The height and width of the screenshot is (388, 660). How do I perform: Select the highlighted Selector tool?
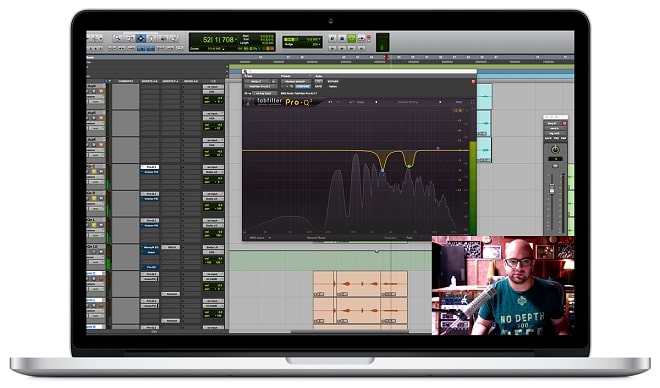click(x=141, y=38)
